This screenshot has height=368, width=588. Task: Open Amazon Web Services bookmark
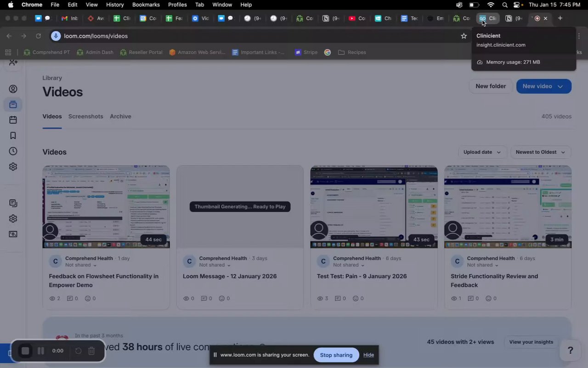(197, 52)
